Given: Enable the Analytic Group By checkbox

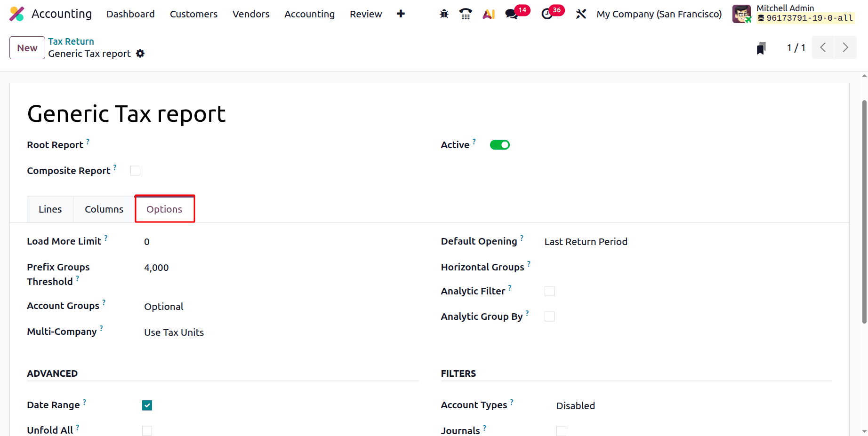Looking at the screenshot, I should tap(549, 317).
